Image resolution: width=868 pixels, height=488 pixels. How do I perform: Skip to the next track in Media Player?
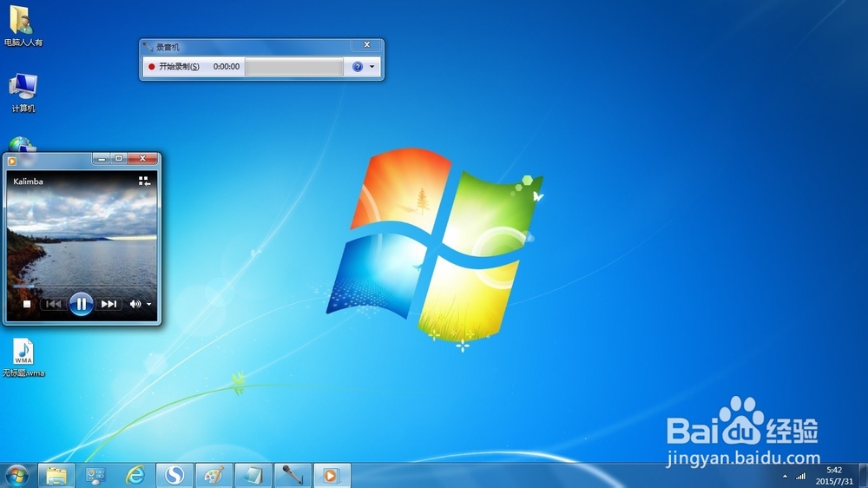pos(108,304)
